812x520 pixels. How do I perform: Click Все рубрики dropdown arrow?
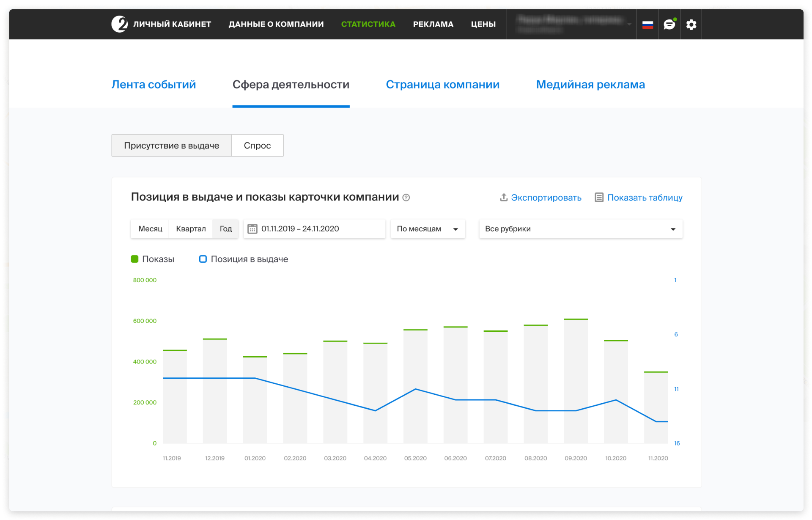(x=673, y=229)
